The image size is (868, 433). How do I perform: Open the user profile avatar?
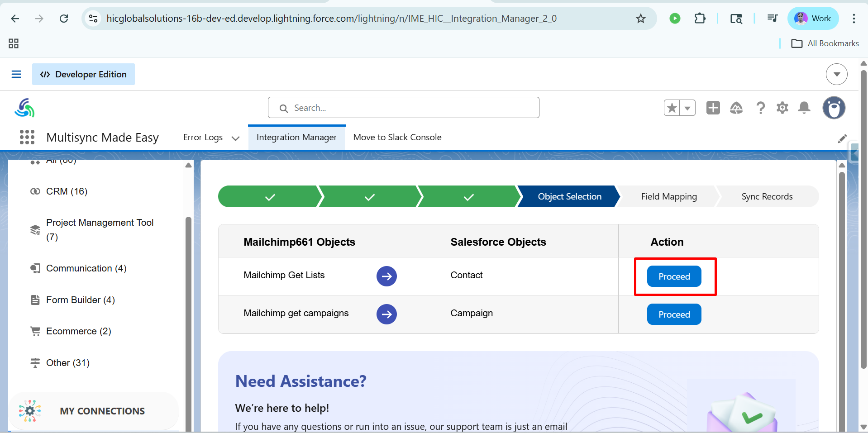tap(834, 108)
